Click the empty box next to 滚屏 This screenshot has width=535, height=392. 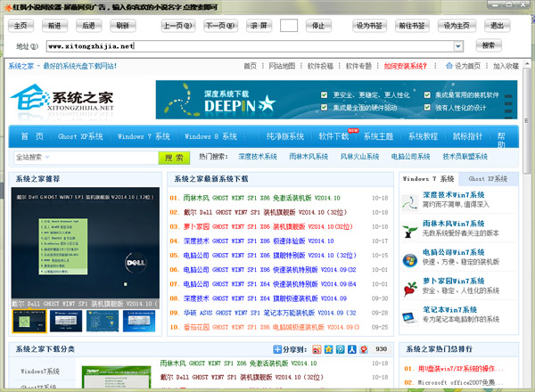pos(288,26)
